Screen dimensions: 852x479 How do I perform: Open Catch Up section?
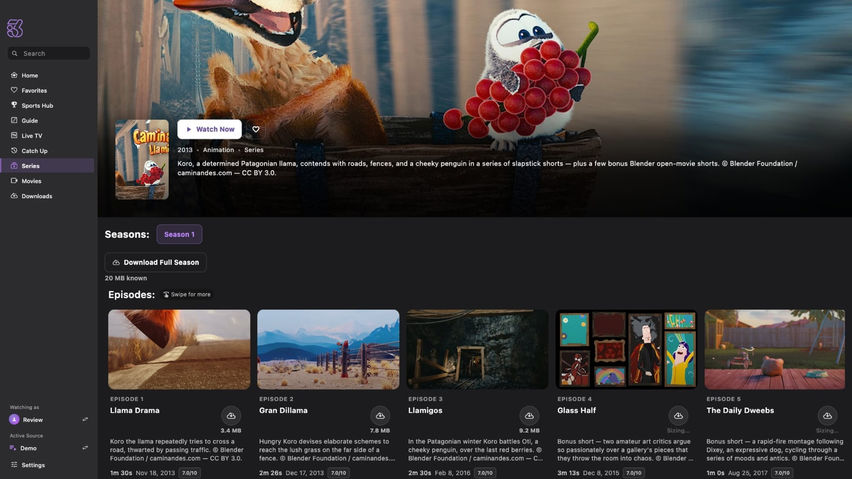[47, 151]
